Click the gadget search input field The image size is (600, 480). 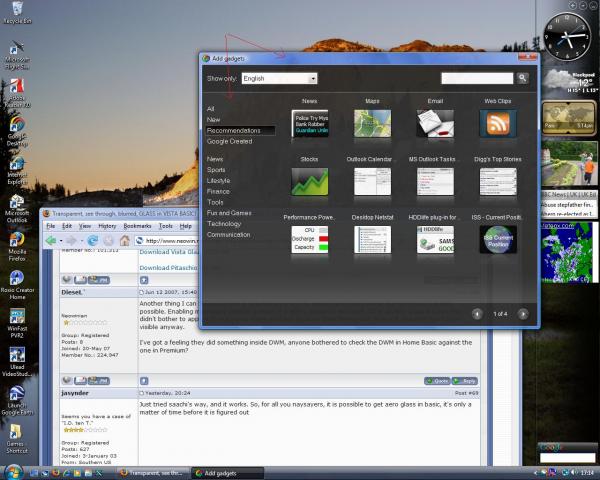coord(477,78)
